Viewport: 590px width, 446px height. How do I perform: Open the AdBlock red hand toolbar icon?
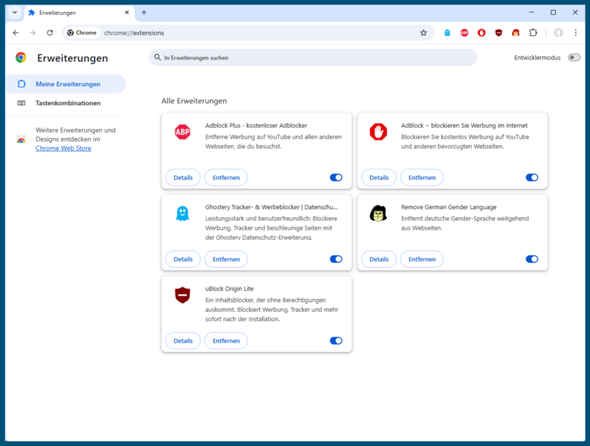click(481, 33)
